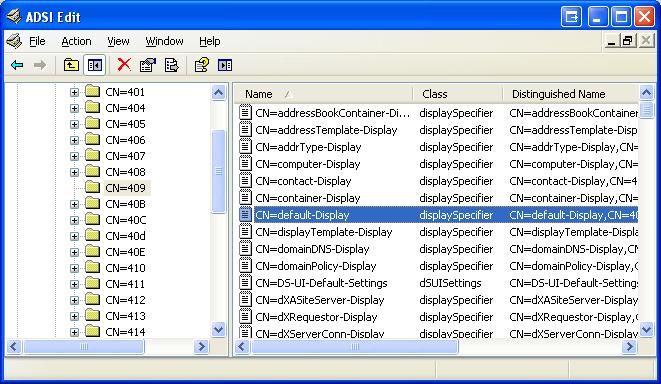Sort by the Name column header

(323, 94)
